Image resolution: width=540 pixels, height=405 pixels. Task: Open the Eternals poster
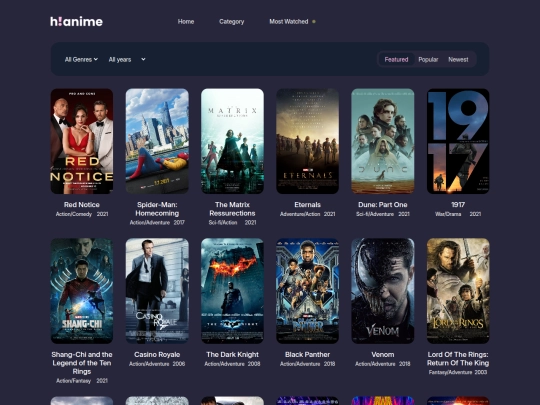[308, 141]
